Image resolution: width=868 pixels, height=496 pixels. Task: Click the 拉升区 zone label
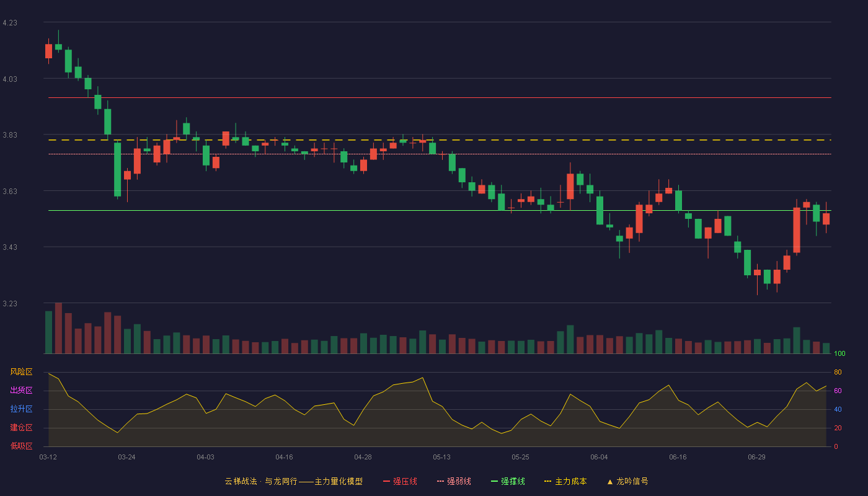pyautogui.click(x=21, y=409)
